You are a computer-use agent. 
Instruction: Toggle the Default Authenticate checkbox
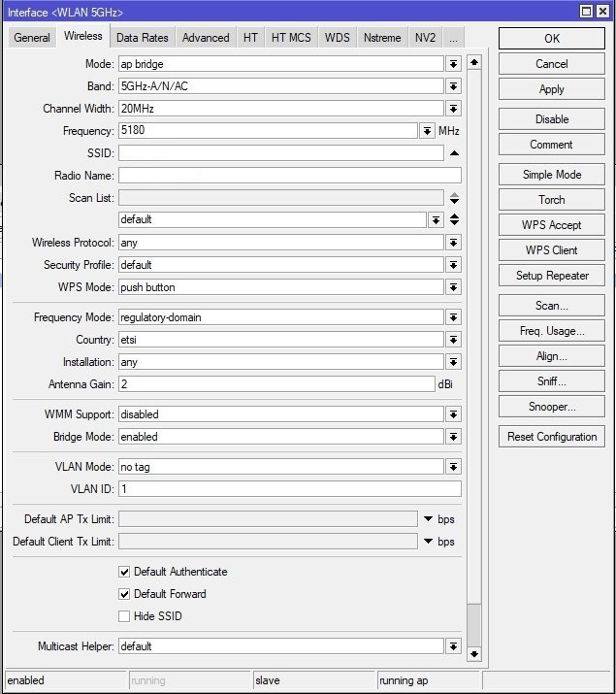[x=124, y=572]
